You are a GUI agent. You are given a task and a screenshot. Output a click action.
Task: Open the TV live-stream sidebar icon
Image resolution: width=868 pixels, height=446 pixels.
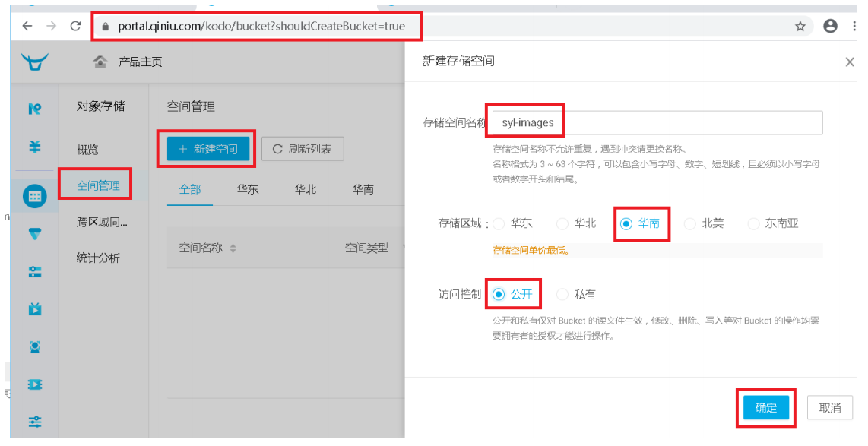click(x=34, y=308)
